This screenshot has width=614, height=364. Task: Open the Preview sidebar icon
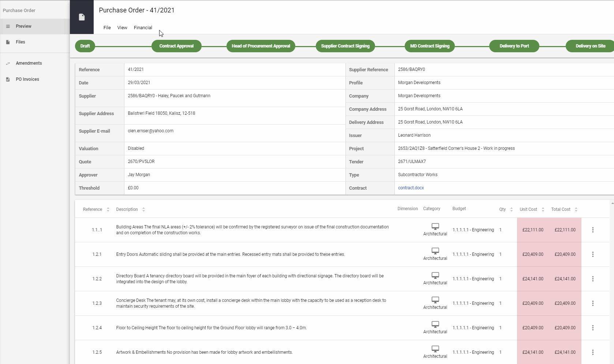coord(8,26)
